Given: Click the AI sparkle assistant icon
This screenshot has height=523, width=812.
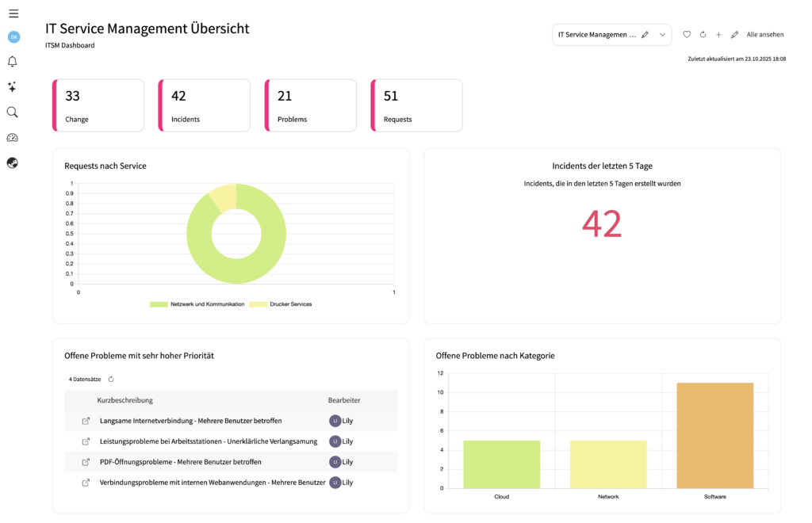Looking at the screenshot, I should click(x=13, y=87).
